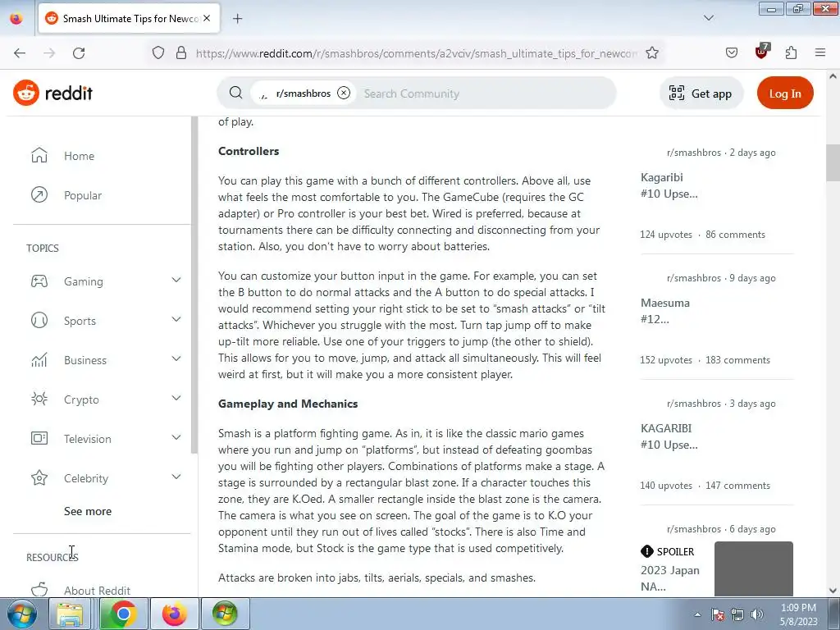Open the Get app button
Screen dimensions: 840x630
tap(701, 94)
